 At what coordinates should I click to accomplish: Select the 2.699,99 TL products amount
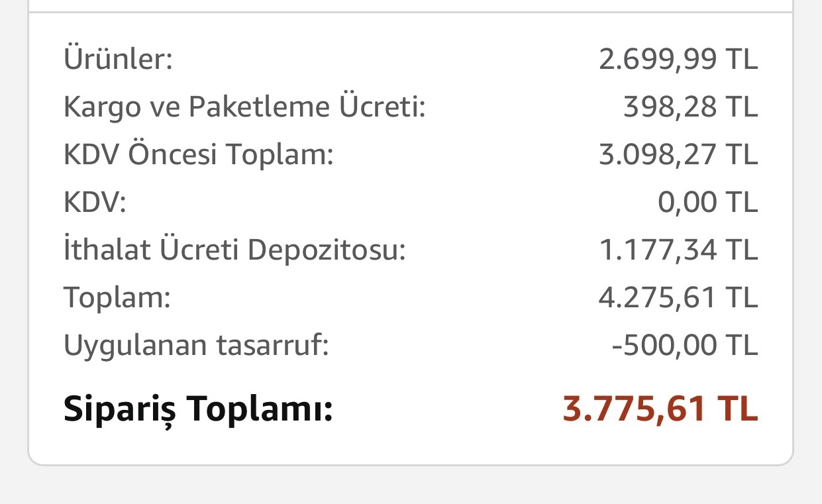point(678,60)
